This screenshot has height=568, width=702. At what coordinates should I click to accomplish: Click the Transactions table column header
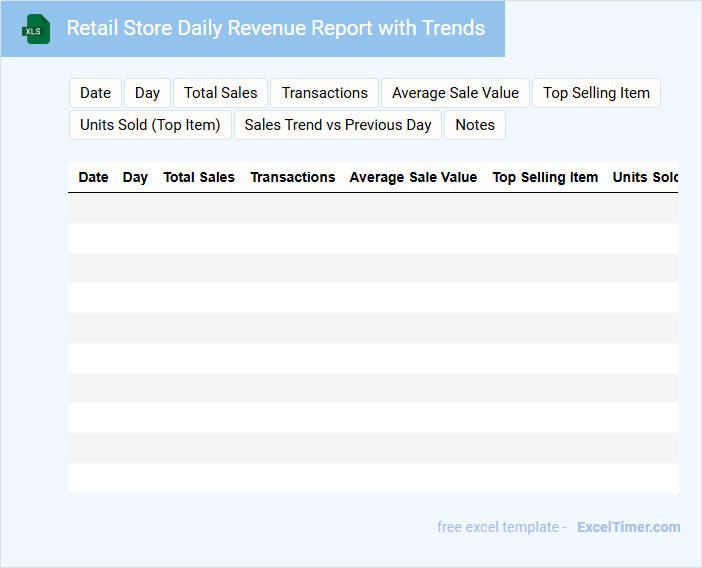292,177
